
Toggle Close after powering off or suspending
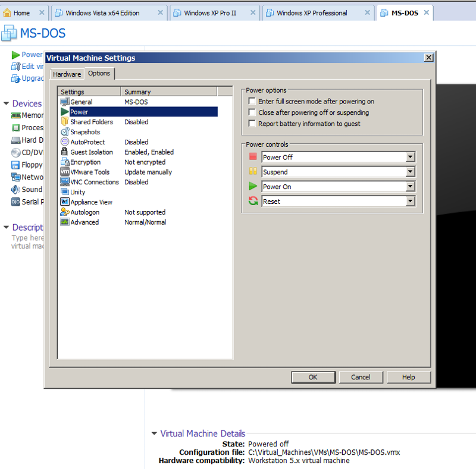click(252, 112)
